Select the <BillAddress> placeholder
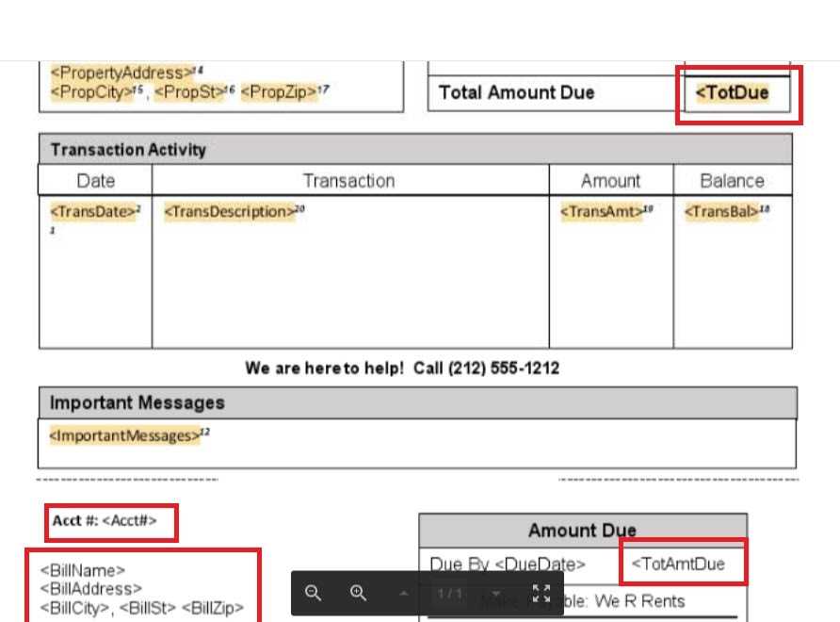The width and height of the screenshot is (840, 622). tap(91, 589)
